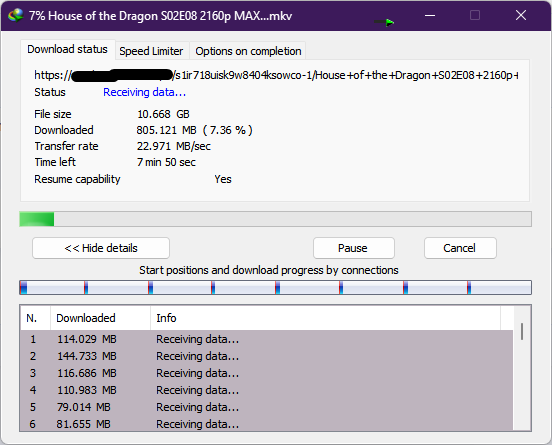Click the Downloaded column header
This screenshot has width=552, height=445.
pos(100,318)
